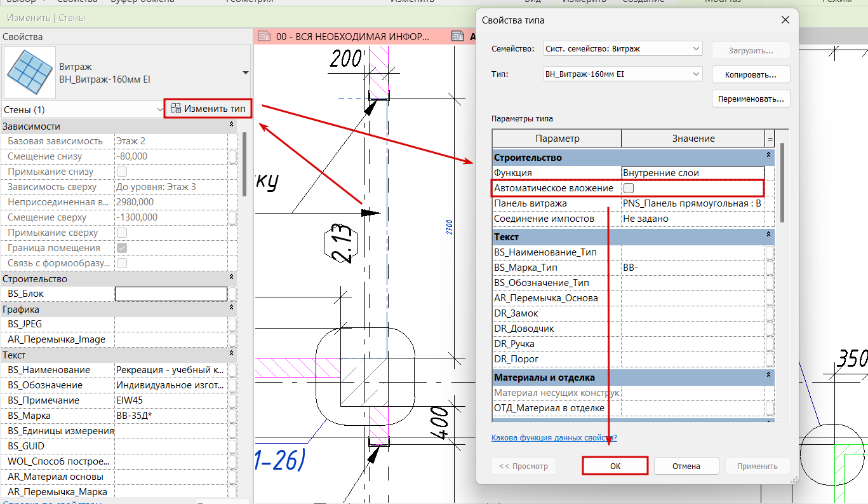
Task: Open the Семейство dropdown list
Action: [696, 49]
